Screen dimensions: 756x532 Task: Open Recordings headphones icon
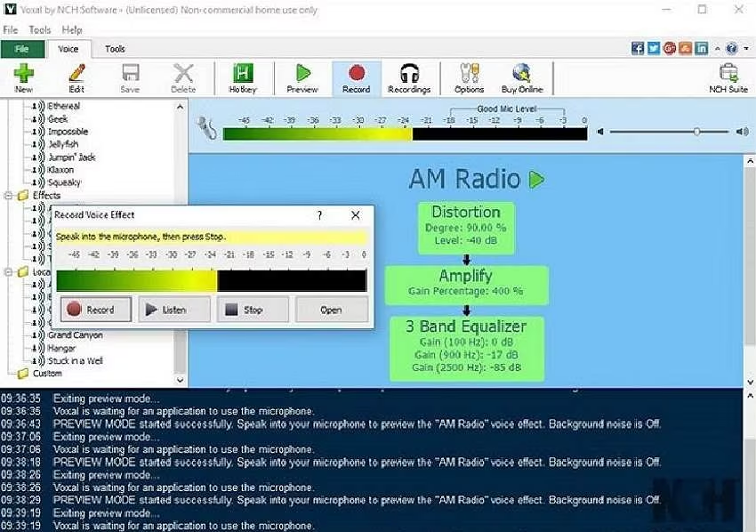[409, 78]
